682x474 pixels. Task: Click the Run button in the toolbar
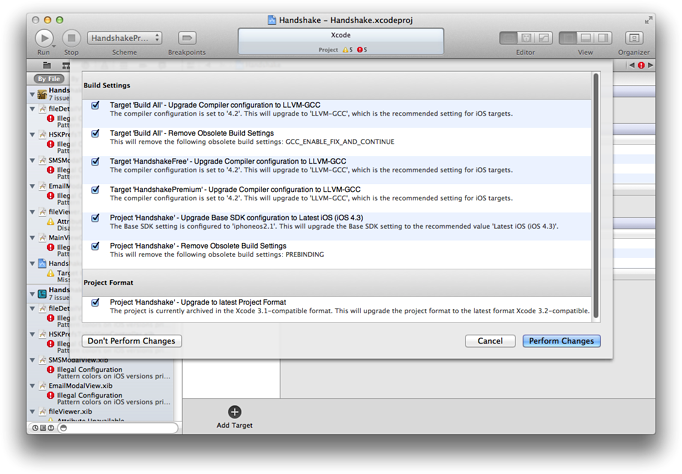point(44,38)
